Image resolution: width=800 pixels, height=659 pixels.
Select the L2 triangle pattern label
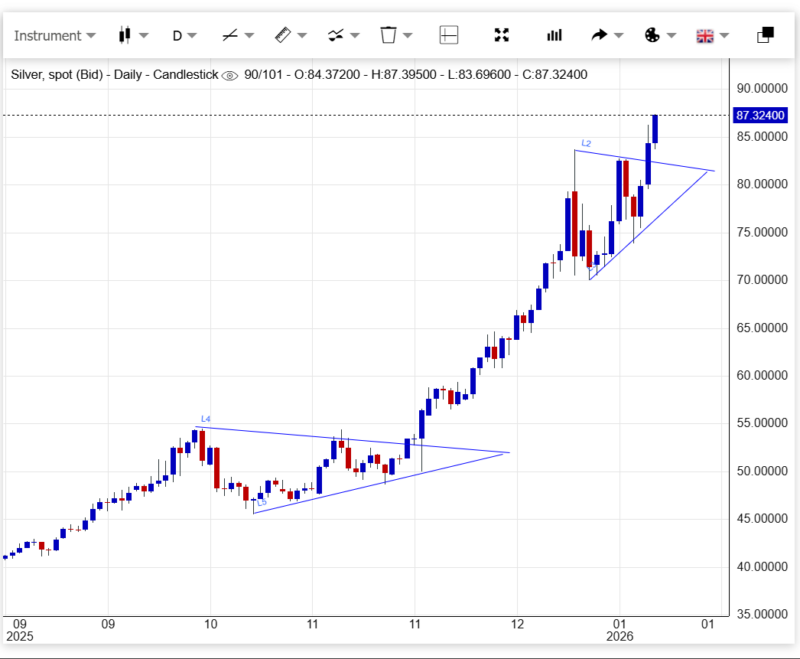[586, 144]
